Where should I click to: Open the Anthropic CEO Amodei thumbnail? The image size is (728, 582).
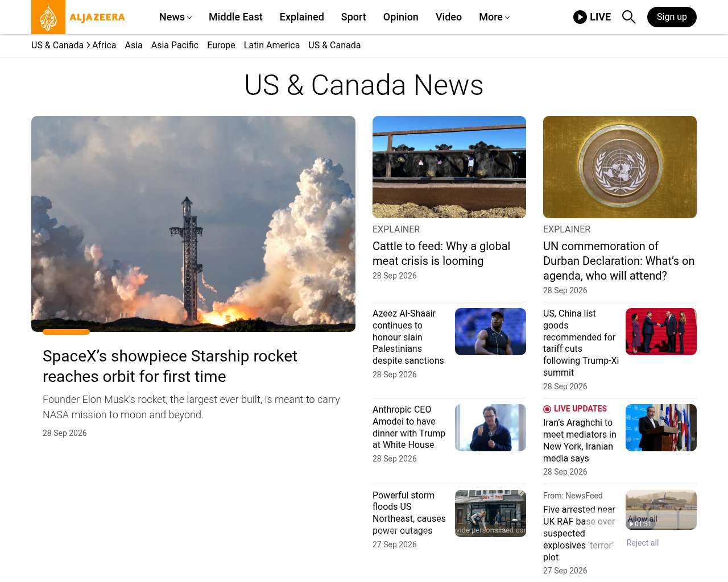click(x=490, y=427)
